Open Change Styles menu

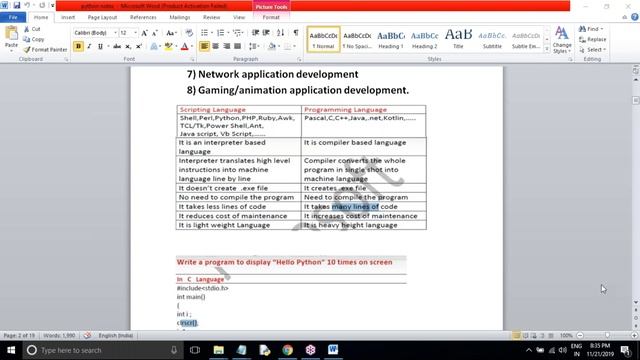point(562,40)
